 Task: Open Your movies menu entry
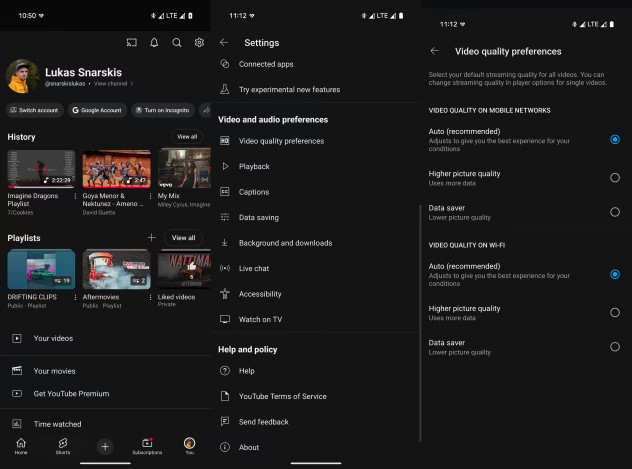tap(105, 371)
